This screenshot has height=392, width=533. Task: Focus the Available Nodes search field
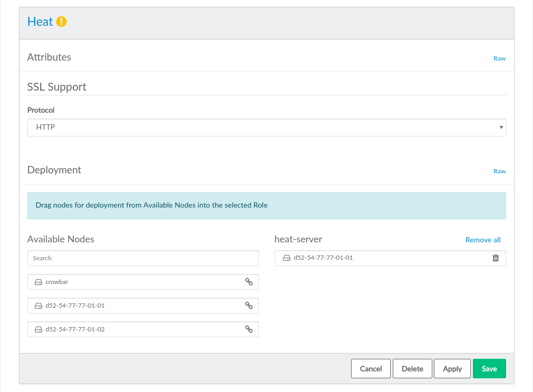(143, 258)
